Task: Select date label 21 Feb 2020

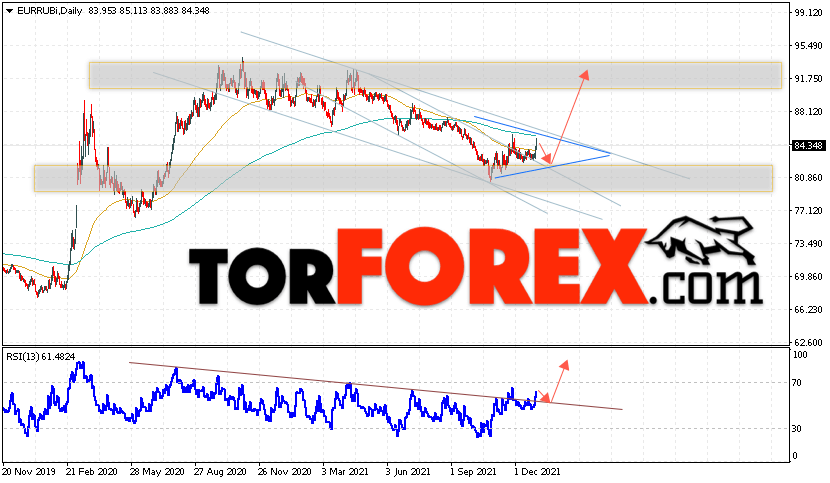Action: point(92,471)
